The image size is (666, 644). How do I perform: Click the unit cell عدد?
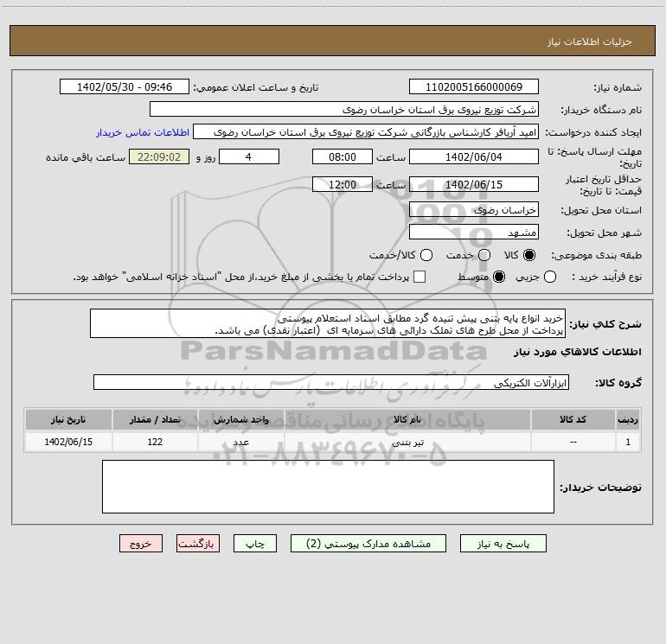[x=240, y=442]
